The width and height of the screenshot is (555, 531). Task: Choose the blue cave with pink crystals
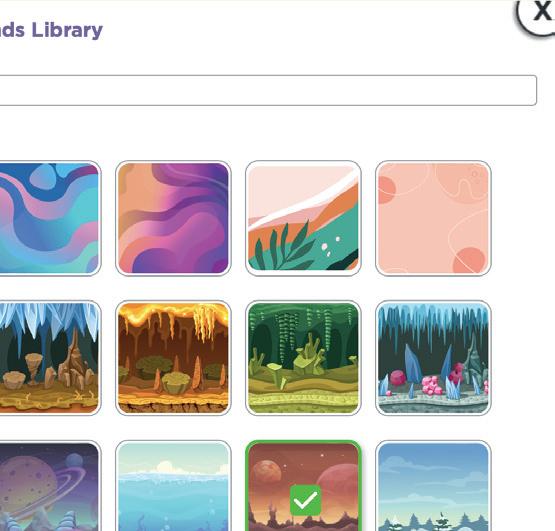[433, 358]
